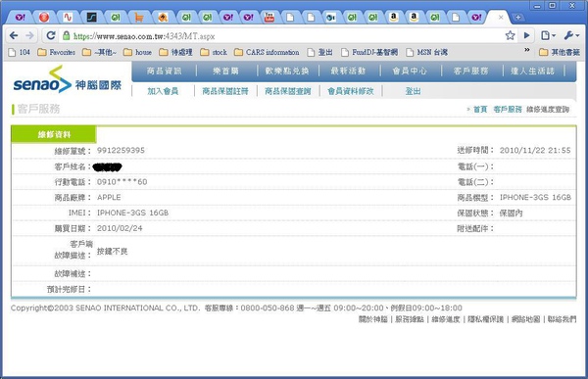This screenshot has width=588, height=379.
Task: Go to 首頁 in the breadcrumb
Action: (x=480, y=109)
